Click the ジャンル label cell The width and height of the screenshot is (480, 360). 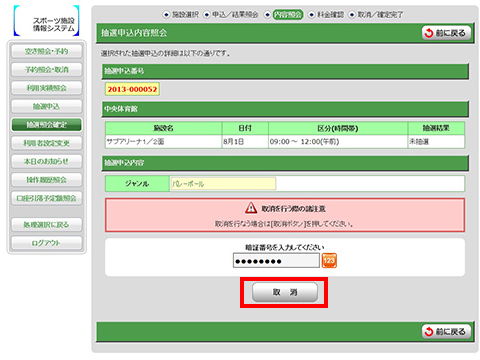click(137, 184)
